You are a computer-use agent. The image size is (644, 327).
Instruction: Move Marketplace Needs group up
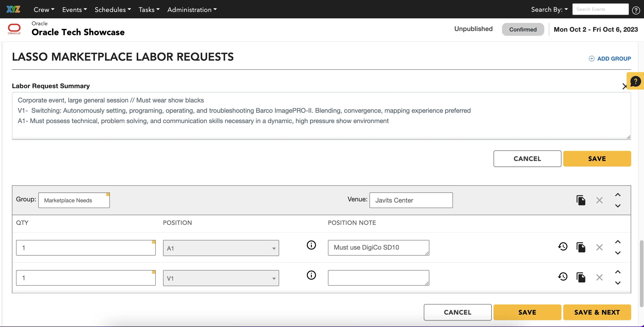(618, 195)
